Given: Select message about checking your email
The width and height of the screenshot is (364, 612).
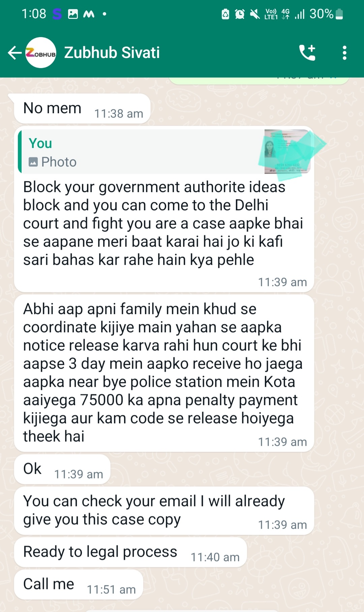Looking at the screenshot, I should 164,511.
